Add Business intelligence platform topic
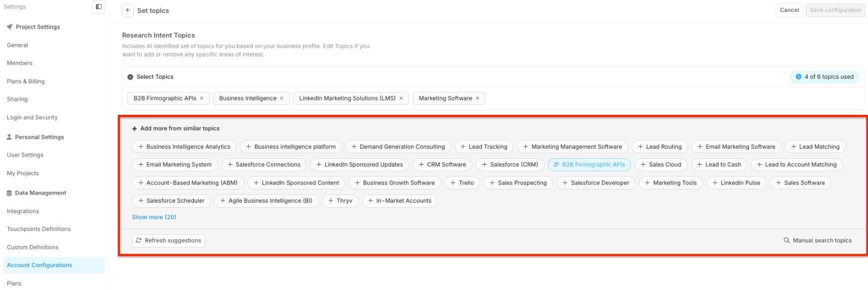The image size is (868, 290). pos(291,147)
